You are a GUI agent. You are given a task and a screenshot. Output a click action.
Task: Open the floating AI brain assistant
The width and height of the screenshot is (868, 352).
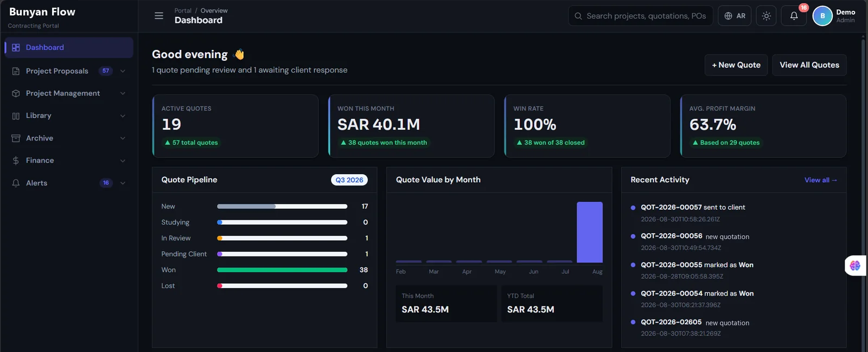[x=855, y=265]
